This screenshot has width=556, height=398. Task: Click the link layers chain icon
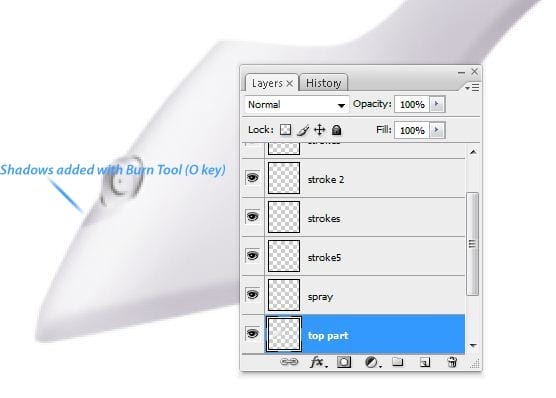(x=289, y=362)
